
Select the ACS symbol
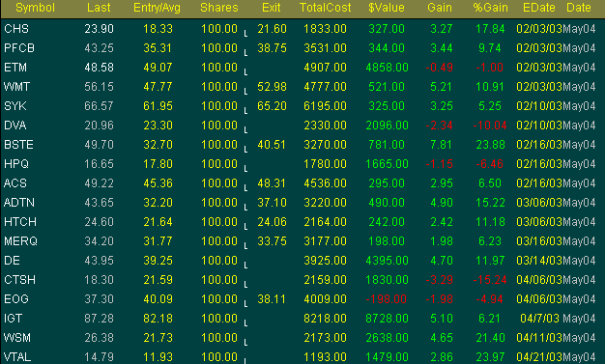pyautogui.click(x=15, y=183)
